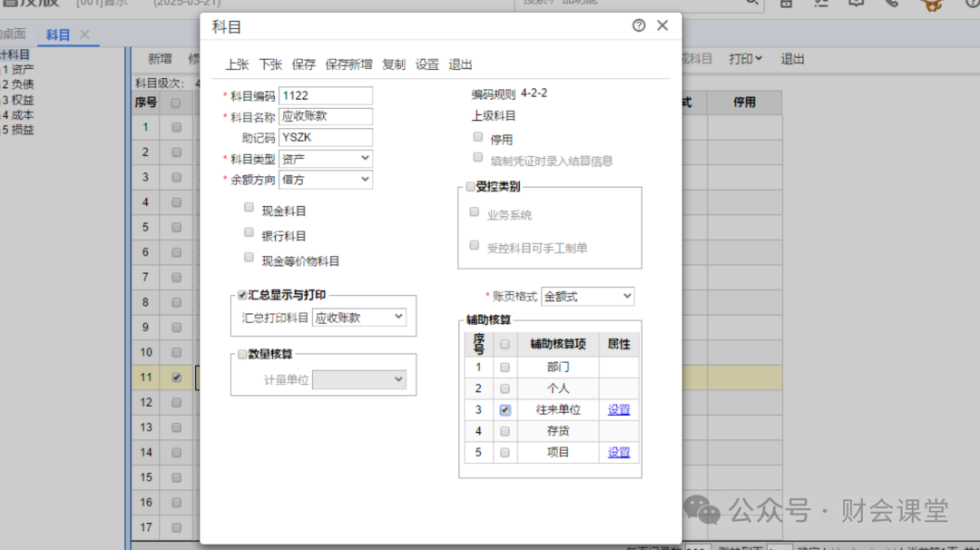
Task: Go to previous record with 上张
Action: [x=237, y=64]
